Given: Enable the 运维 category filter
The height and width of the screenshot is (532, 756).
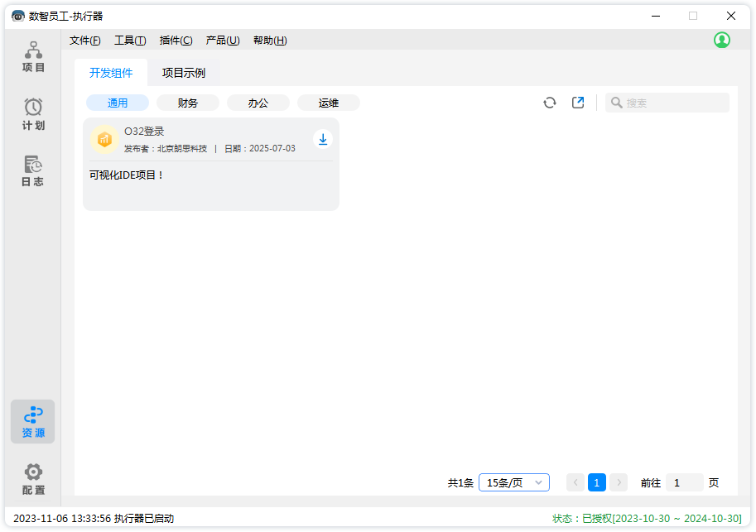Looking at the screenshot, I should tap(328, 103).
